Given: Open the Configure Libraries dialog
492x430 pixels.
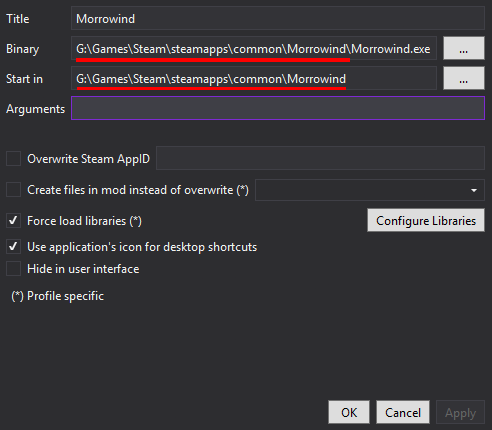Looking at the screenshot, I should click(426, 220).
